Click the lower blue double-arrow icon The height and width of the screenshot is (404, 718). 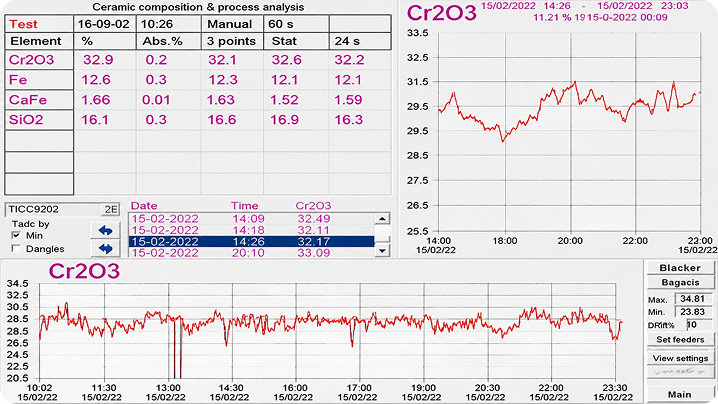105,249
